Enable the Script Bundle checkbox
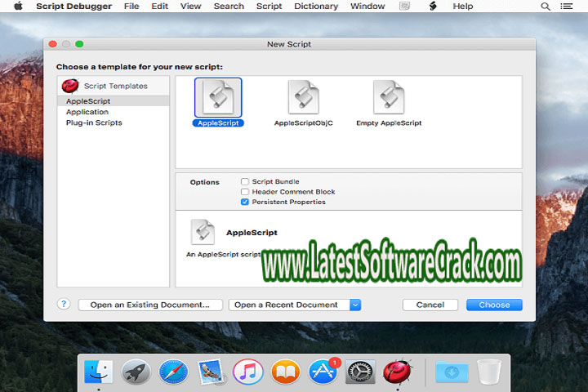Screen dimensions: 588x392 tap(245, 181)
